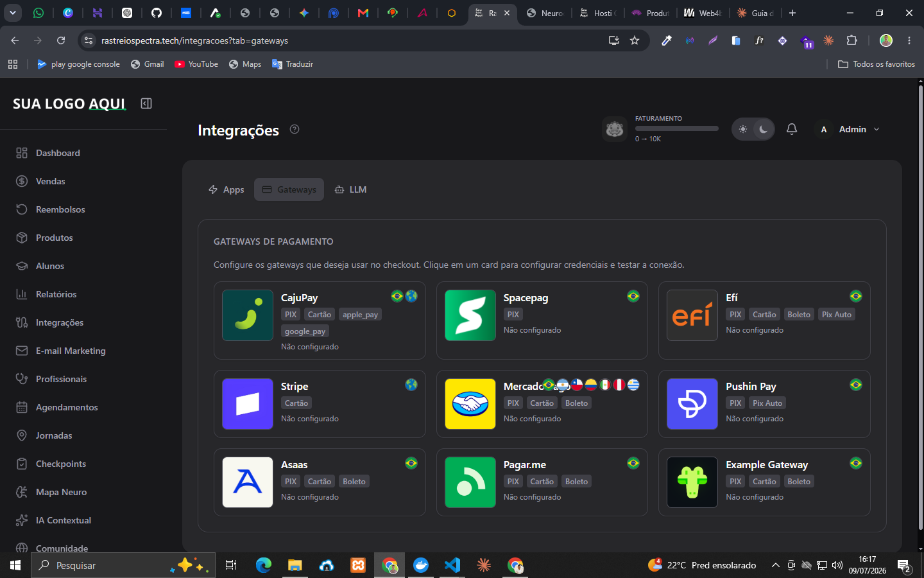This screenshot has width=924, height=578.
Task: Switch to the Apps tab
Action: 227,189
